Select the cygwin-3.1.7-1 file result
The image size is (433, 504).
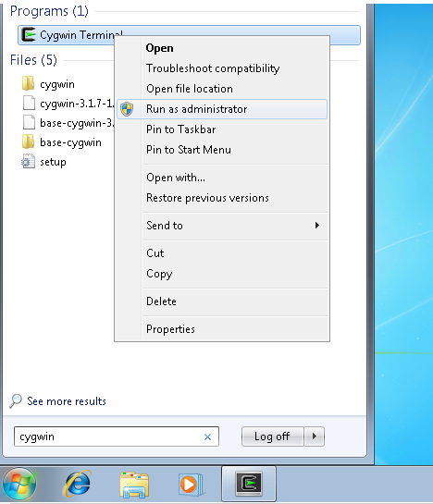[x=77, y=104]
